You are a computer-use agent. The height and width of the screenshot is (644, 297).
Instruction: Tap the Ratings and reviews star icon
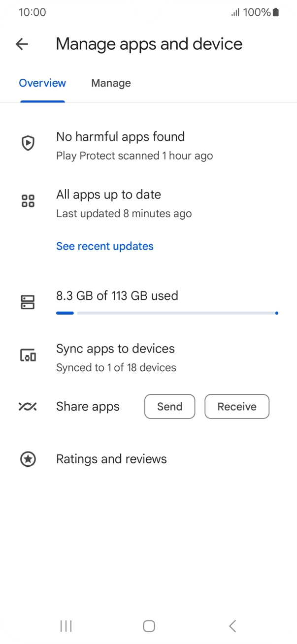(28, 459)
